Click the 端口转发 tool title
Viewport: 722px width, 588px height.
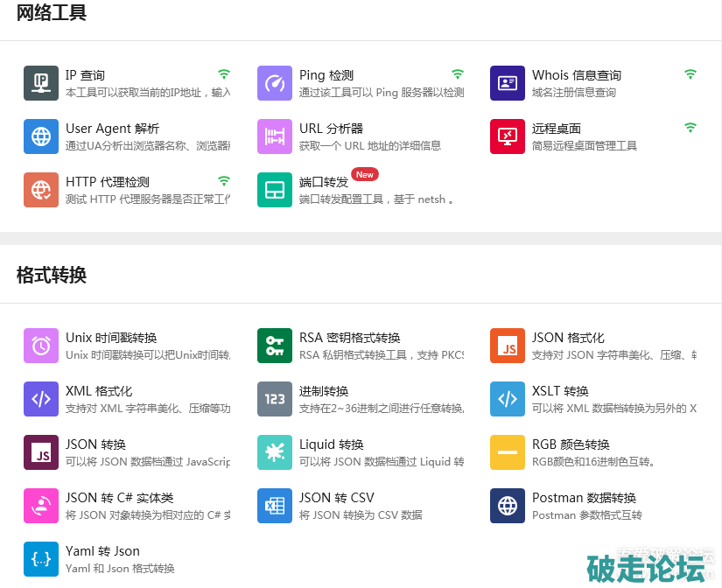click(x=323, y=182)
